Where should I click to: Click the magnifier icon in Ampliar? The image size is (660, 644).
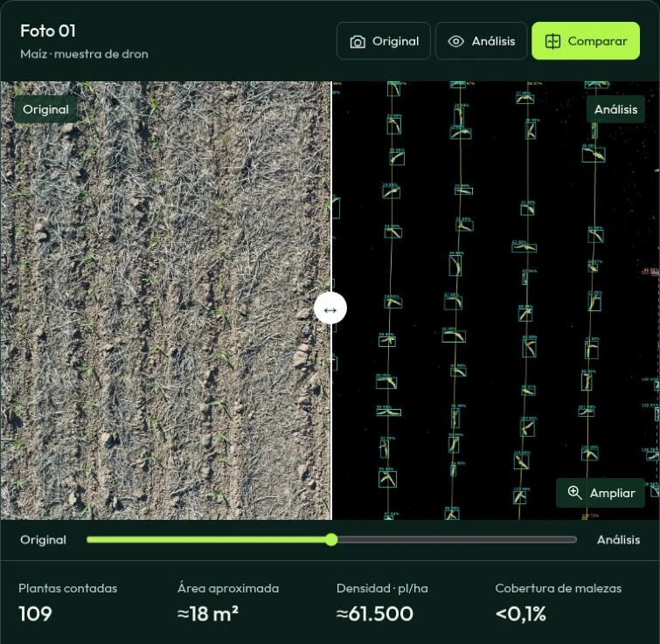pos(574,493)
